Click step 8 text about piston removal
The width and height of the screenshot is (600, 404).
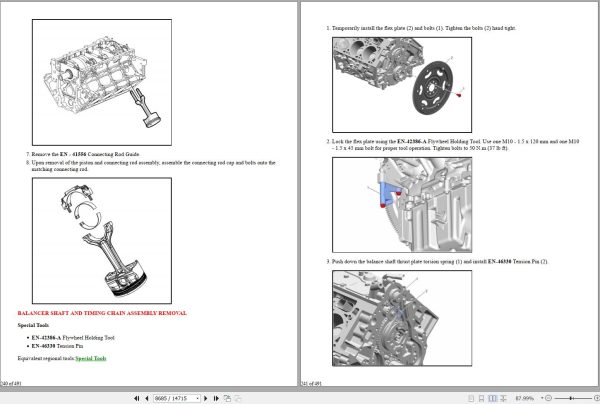point(151,166)
